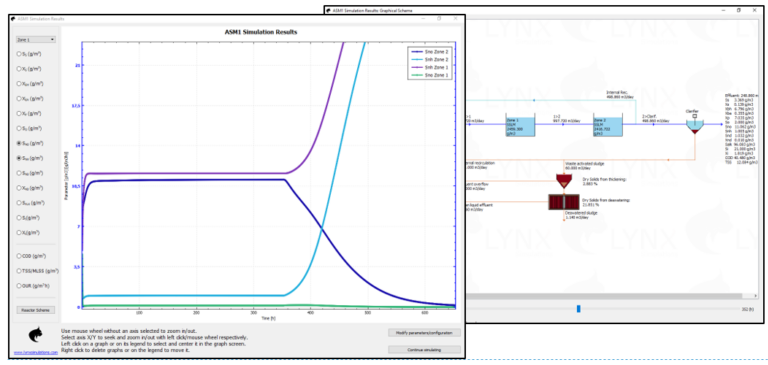Select the TSS/MLSS (g/m³) radio button
The image size is (768, 365).
[19, 270]
